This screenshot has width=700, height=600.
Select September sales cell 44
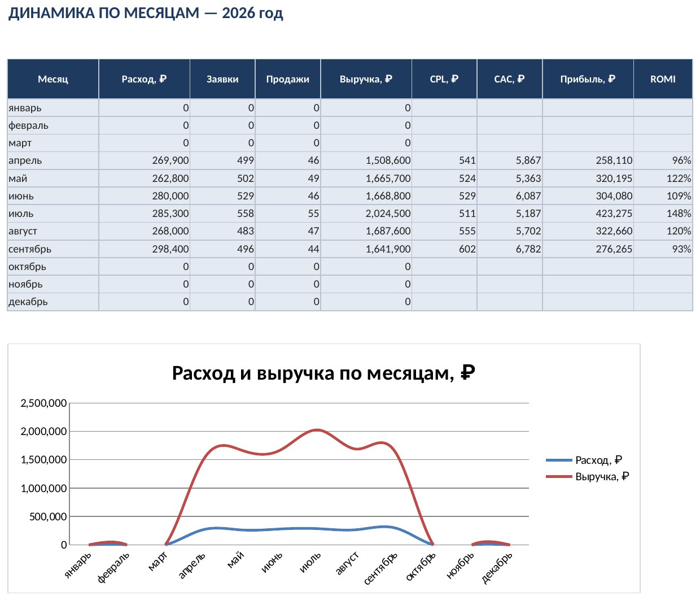[x=288, y=249]
